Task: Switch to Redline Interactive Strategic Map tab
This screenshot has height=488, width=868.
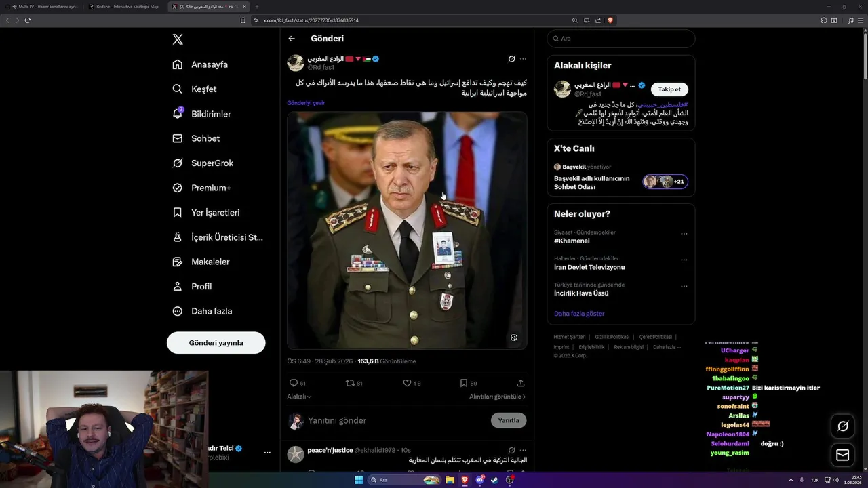Action: tap(124, 7)
